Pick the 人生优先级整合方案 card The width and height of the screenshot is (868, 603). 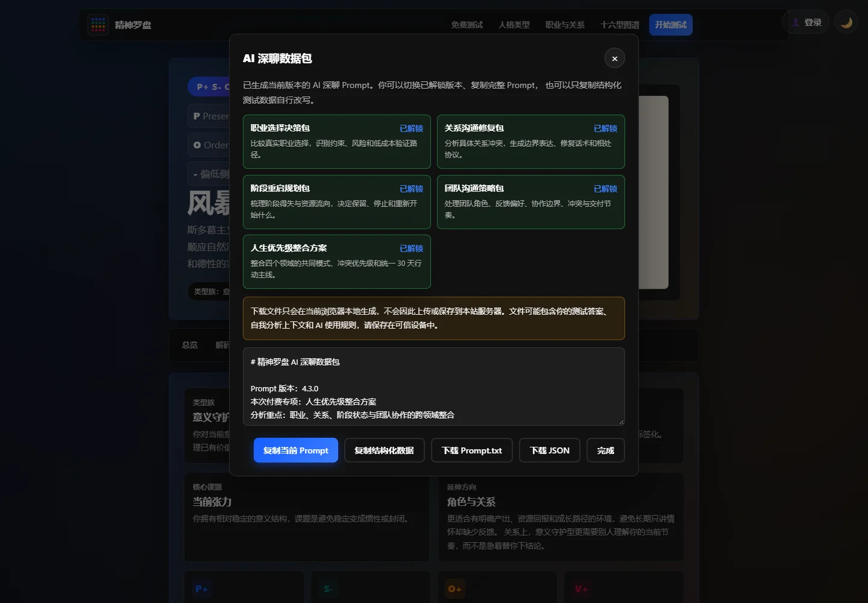click(x=337, y=262)
